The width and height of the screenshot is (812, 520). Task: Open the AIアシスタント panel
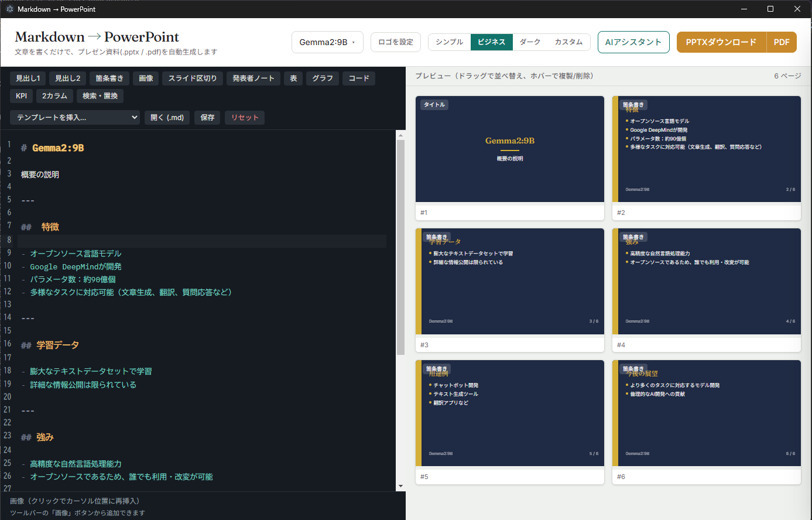[x=633, y=42]
